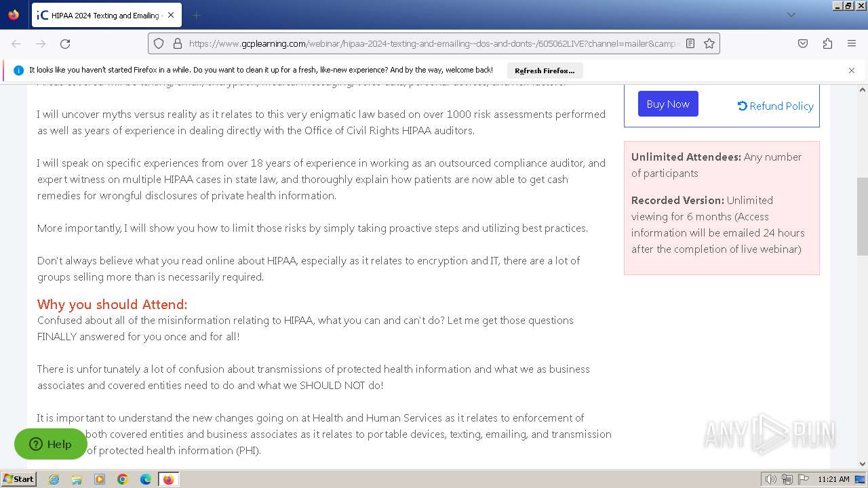Open tracking protection shield icon
The width and height of the screenshot is (868, 488).
tap(159, 43)
